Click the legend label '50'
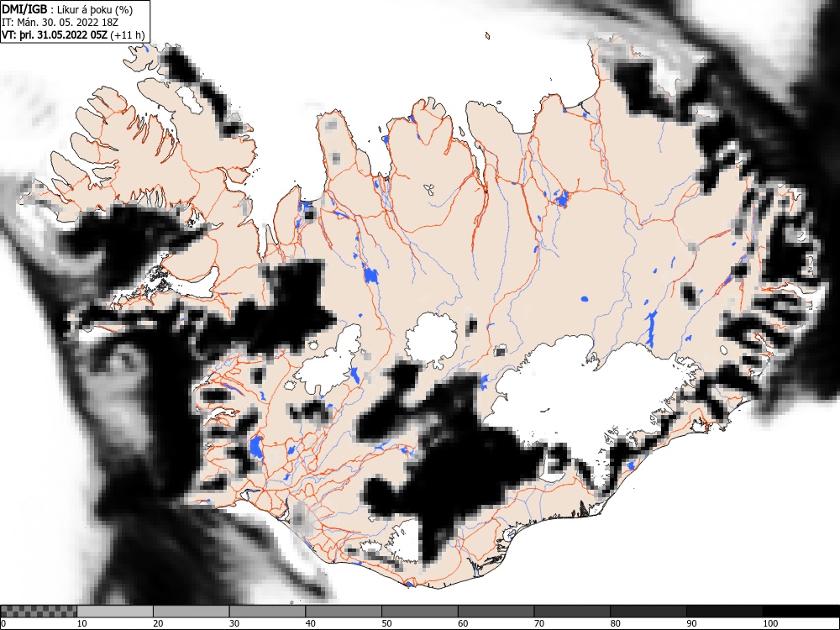This screenshot has height=630, width=840. tap(386, 623)
